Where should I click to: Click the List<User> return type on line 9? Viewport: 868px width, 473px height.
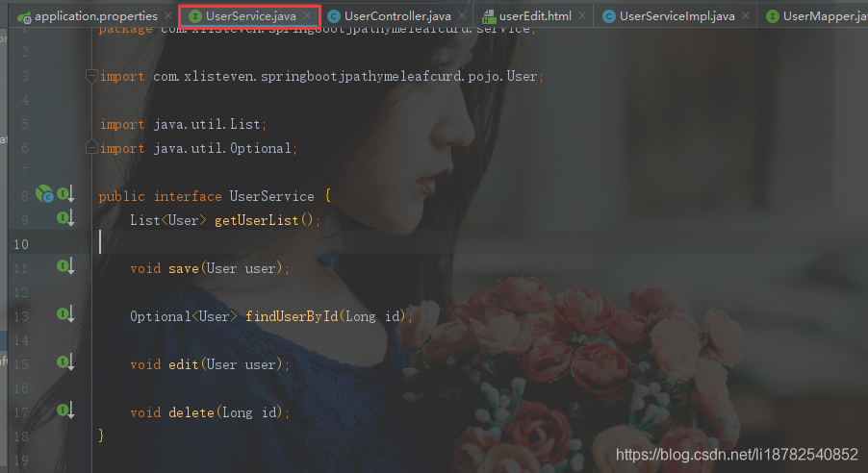pos(167,220)
